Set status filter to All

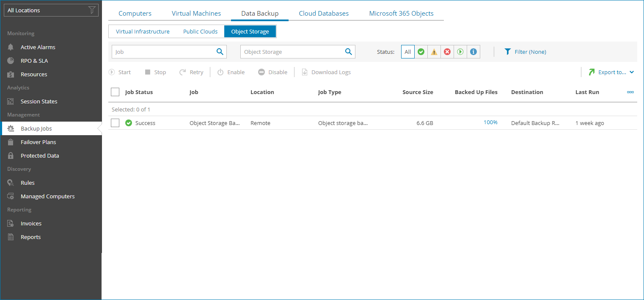click(407, 51)
